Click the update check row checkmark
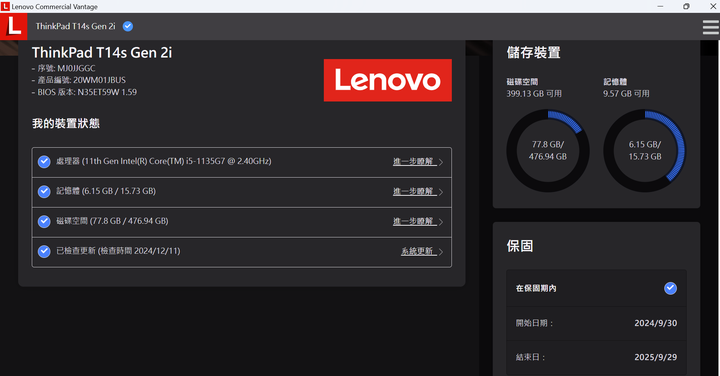The width and height of the screenshot is (720, 376). pyautogui.click(x=44, y=251)
